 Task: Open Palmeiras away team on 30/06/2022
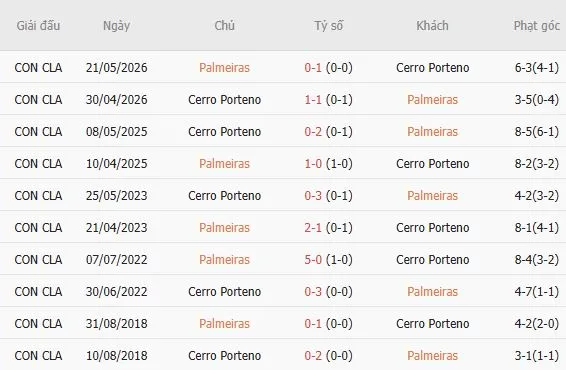(x=432, y=292)
